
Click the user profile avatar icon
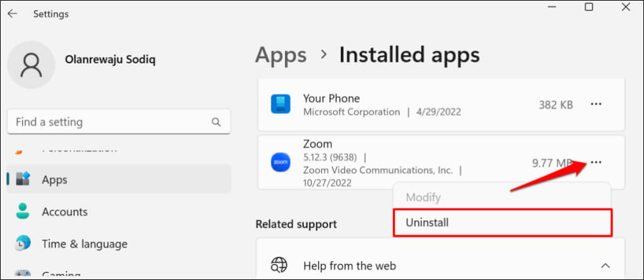(31, 65)
